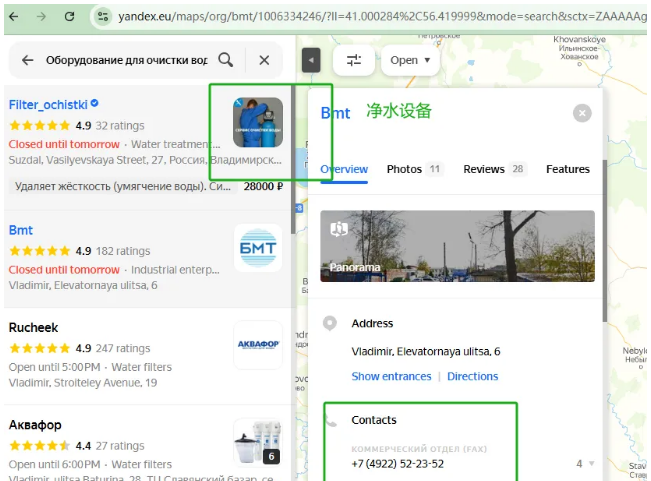
Task: Click the Bmt details card title
Action: click(335, 113)
